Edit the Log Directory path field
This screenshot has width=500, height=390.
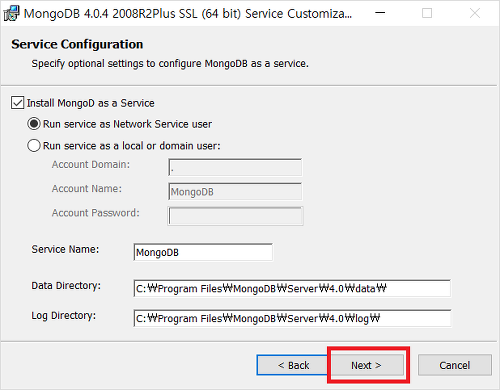click(x=292, y=318)
